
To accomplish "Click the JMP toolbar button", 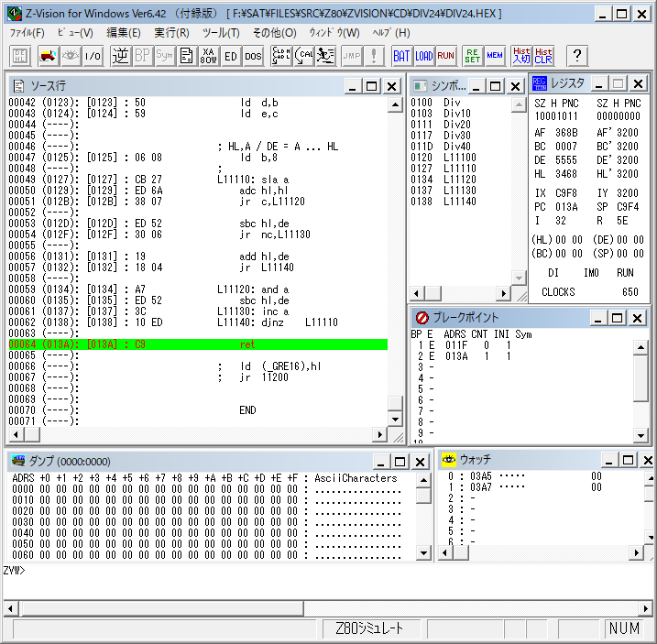I will pos(352,56).
